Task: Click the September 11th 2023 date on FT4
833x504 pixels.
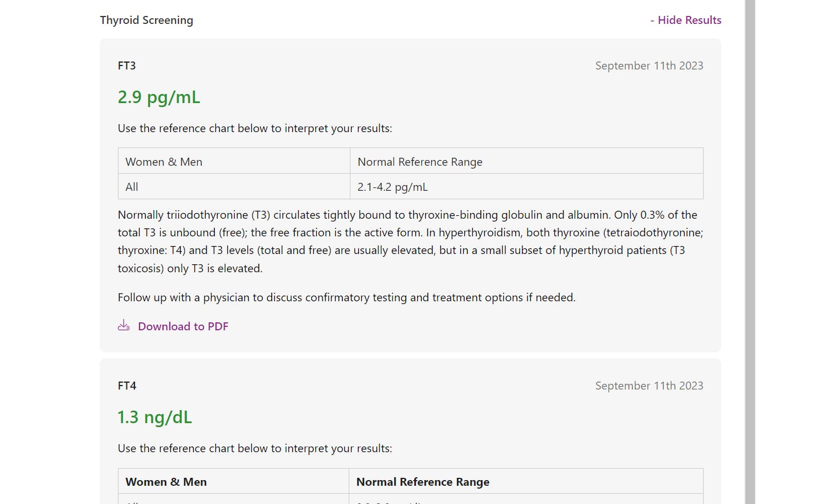Action: (649, 386)
